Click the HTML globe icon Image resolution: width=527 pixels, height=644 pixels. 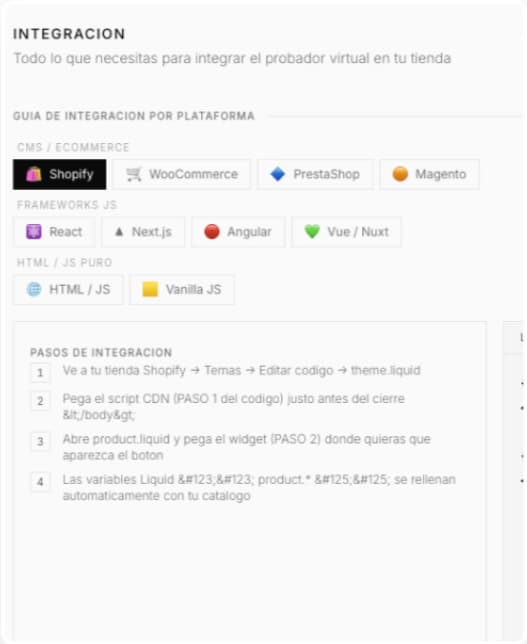click(x=34, y=289)
